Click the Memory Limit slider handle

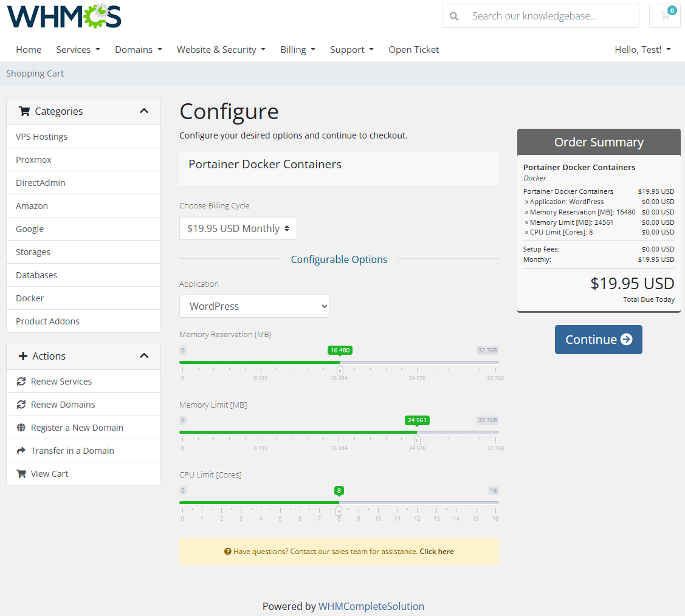coord(417,440)
